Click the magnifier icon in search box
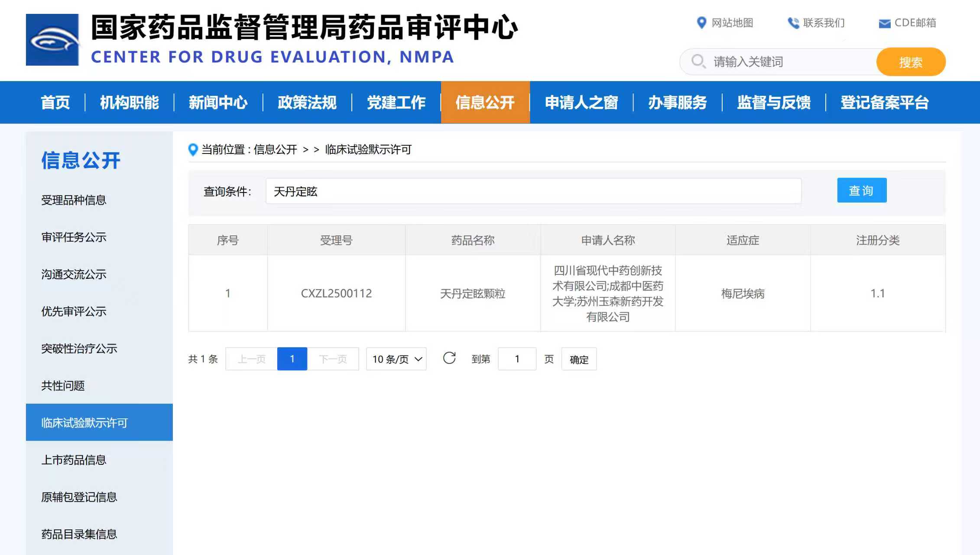980x555 pixels. pos(698,61)
